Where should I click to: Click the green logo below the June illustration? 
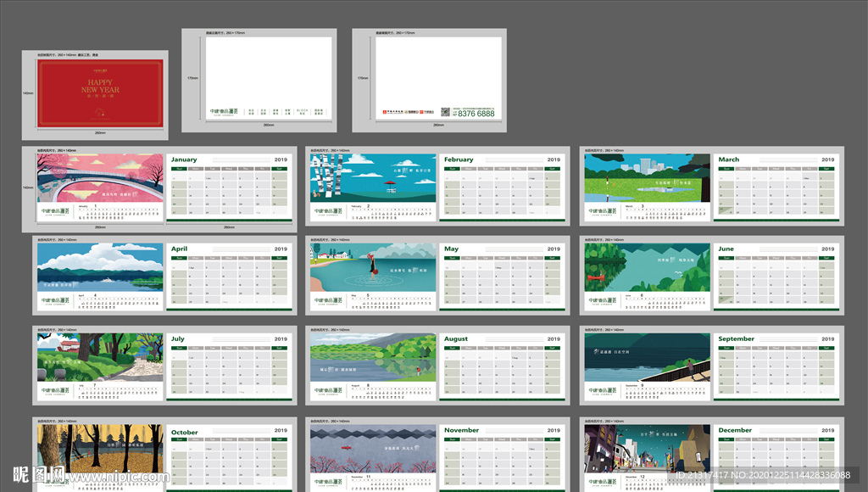603,301
